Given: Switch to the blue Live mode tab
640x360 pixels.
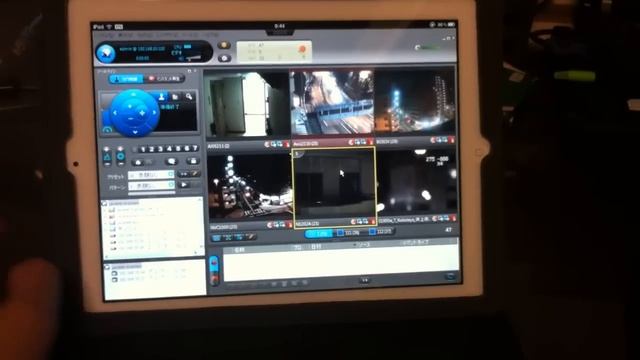Looking at the screenshot, I should (x=127, y=79).
